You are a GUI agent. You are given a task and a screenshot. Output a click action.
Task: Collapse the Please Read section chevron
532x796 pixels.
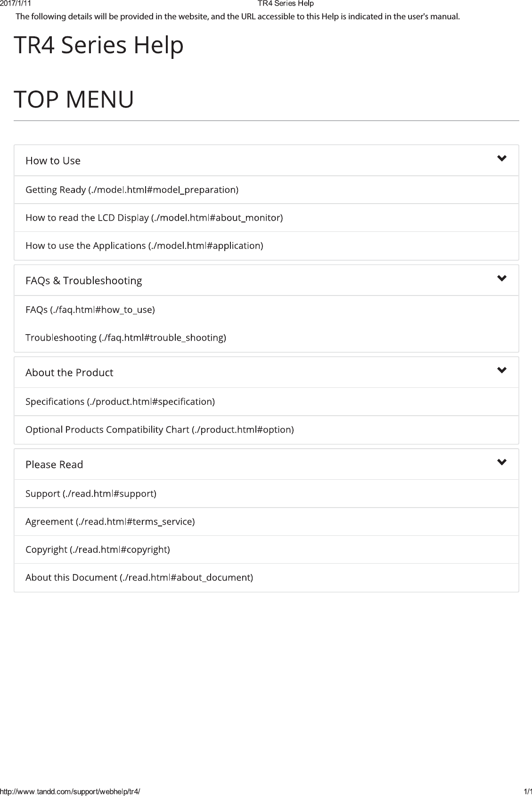pos(502,462)
